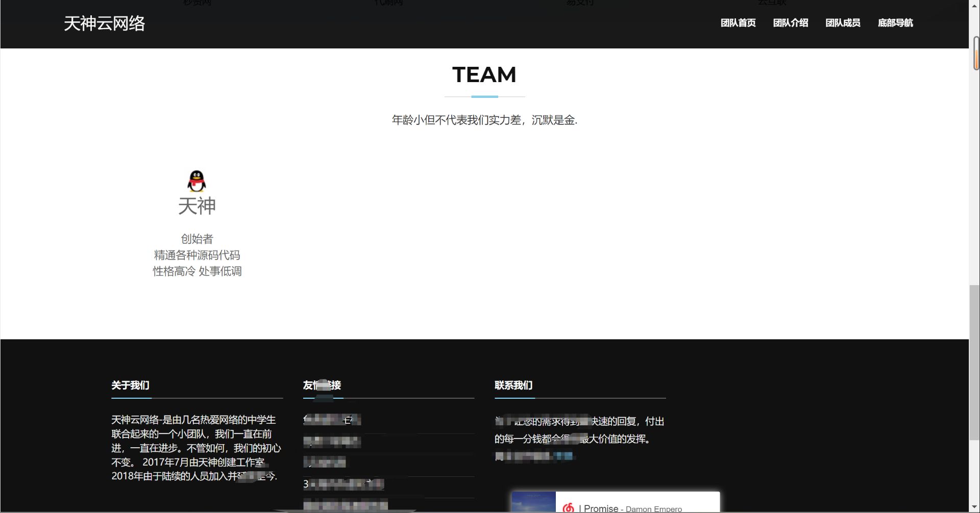Click the album cover in music player

[533, 502]
